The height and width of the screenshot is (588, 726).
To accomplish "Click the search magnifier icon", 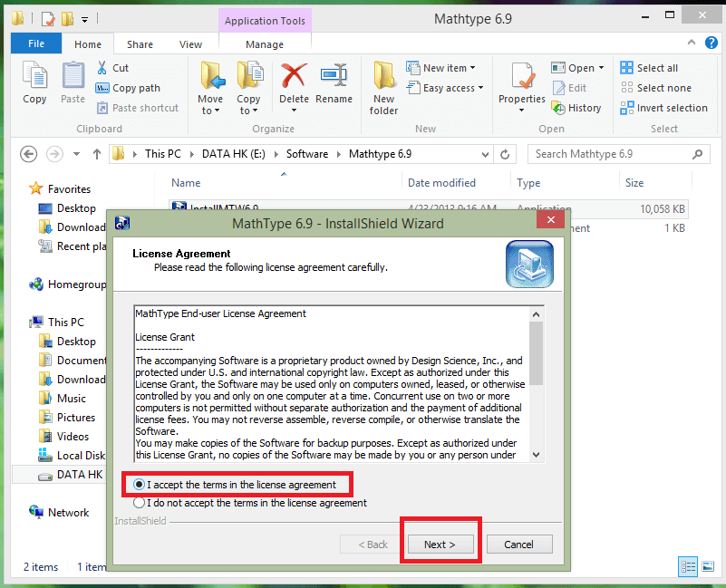I will coord(697,154).
